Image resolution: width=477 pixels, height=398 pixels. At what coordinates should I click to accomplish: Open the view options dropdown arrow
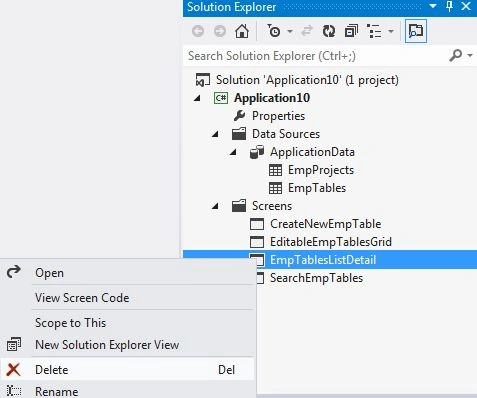click(391, 32)
